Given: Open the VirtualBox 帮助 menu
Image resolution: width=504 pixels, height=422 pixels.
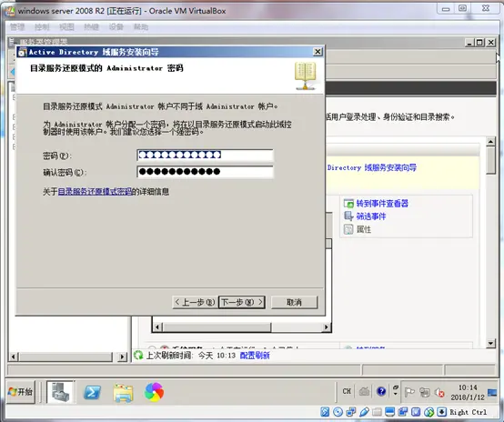Looking at the screenshot, I should 141,27.
